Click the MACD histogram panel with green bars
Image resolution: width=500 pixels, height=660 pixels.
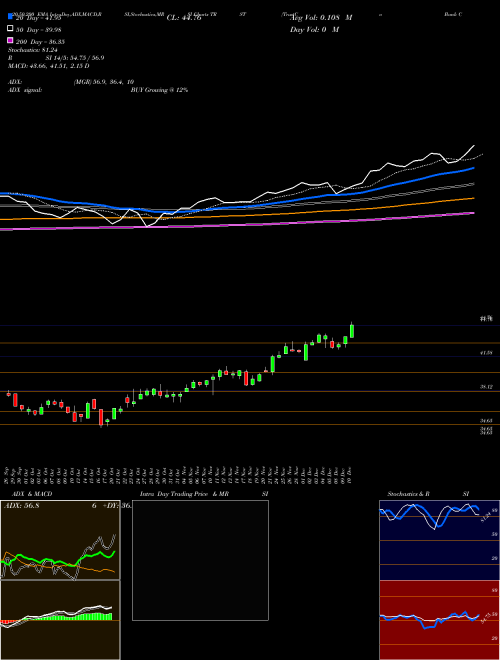[x=60, y=620]
